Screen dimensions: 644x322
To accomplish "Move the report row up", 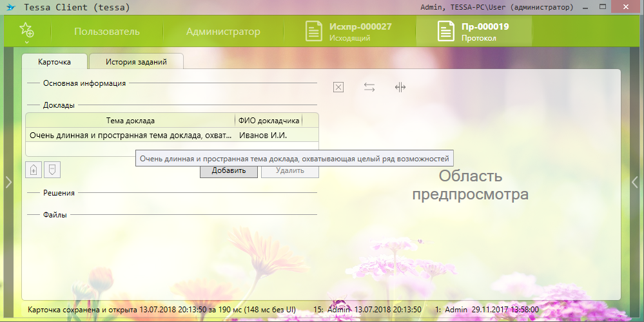I will [x=34, y=170].
